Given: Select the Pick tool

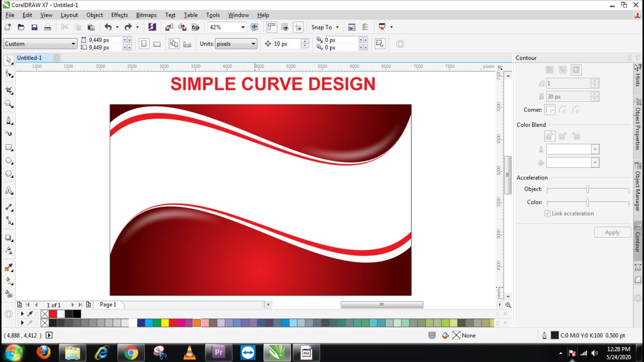Looking at the screenshot, I should tap(9, 60).
